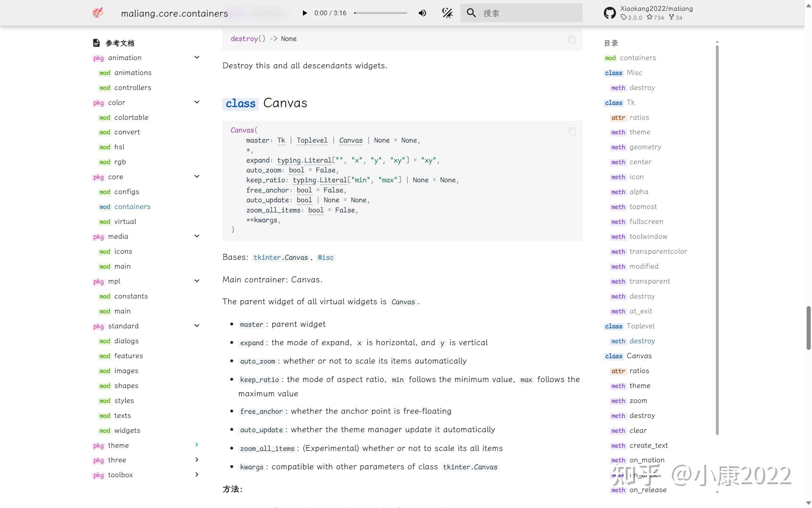Play the audio in the header
Screen dimensions: 812x508
(304, 13)
